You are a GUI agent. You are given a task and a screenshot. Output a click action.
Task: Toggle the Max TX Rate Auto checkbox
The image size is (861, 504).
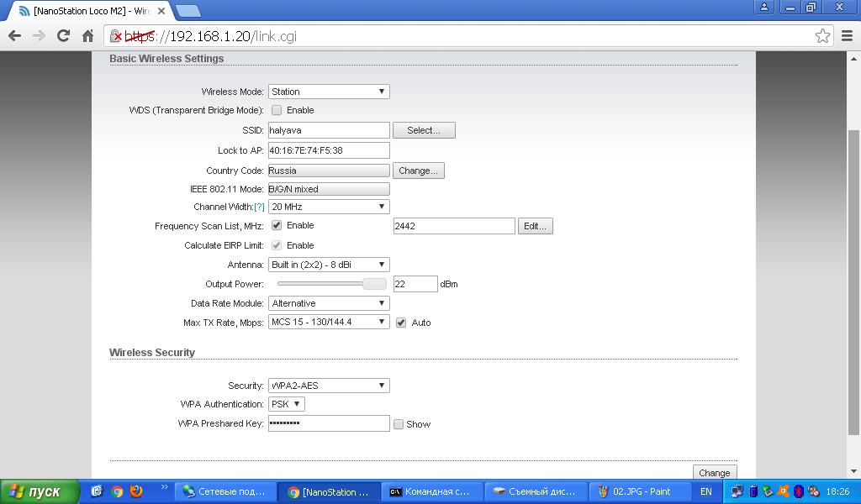[401, 323]
